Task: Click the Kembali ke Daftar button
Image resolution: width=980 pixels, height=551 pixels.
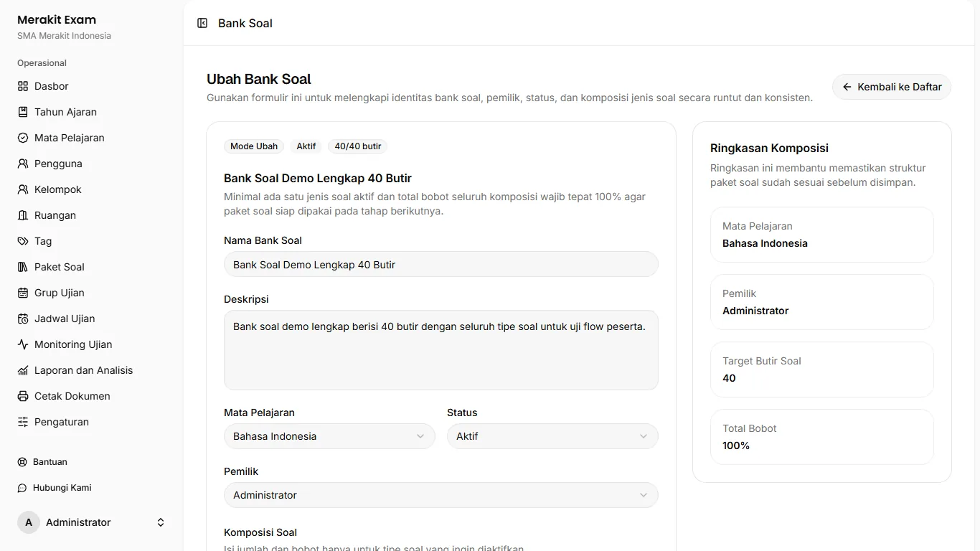Action: click(892, 87)
